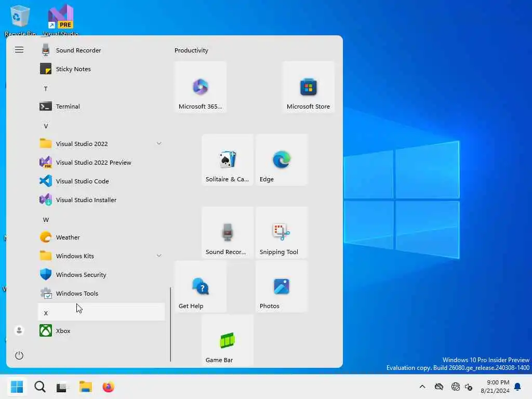Select the letter W section header

pyautogui.click(x=101, y=220)
